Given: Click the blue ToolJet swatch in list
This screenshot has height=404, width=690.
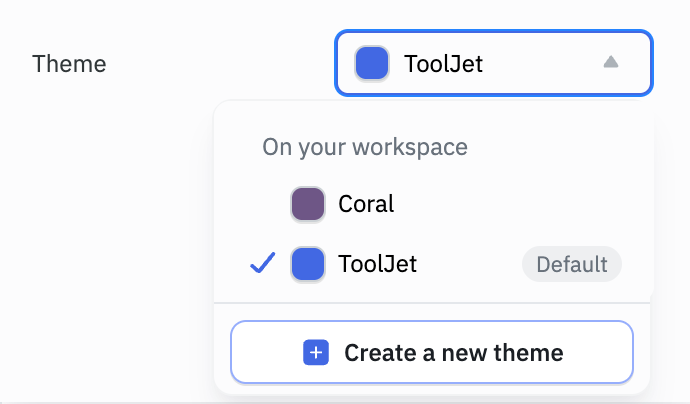Looking at the screenshot, I should tap(307, 265).
